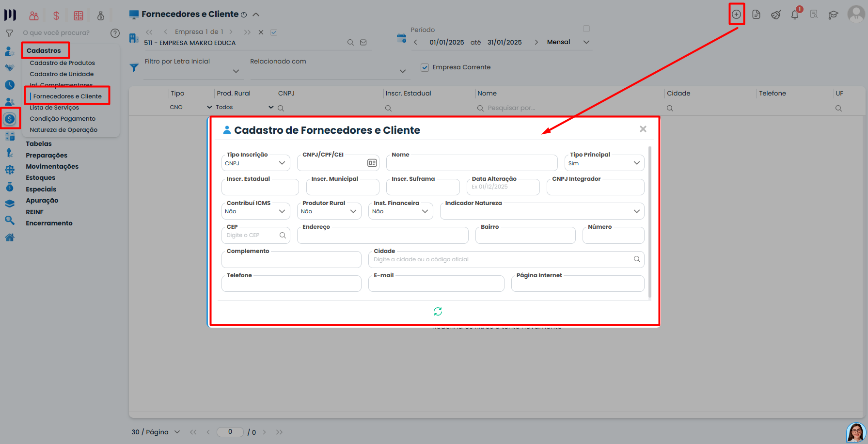Open the notifications bell icon
The image size is (868, 444).
tap(795, 15)
